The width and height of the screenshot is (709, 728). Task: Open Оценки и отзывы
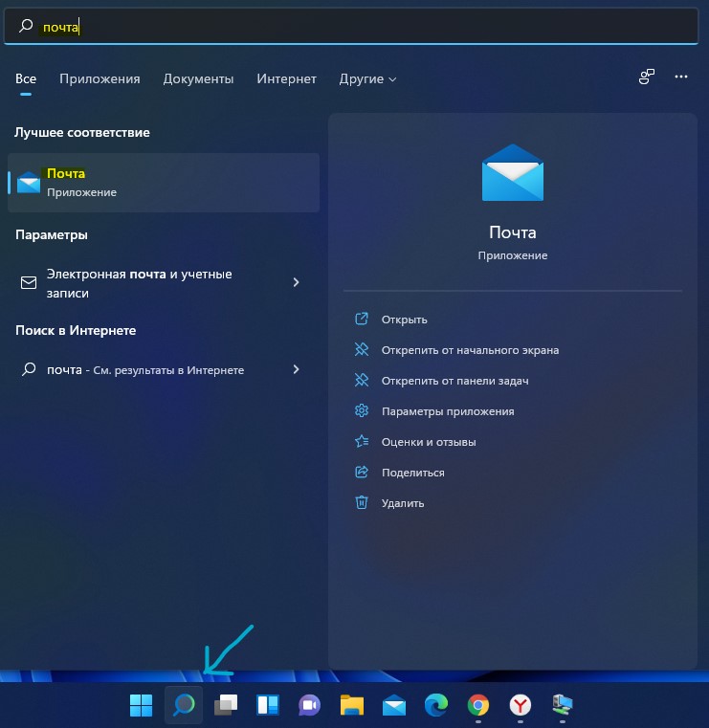pos(429,442)
